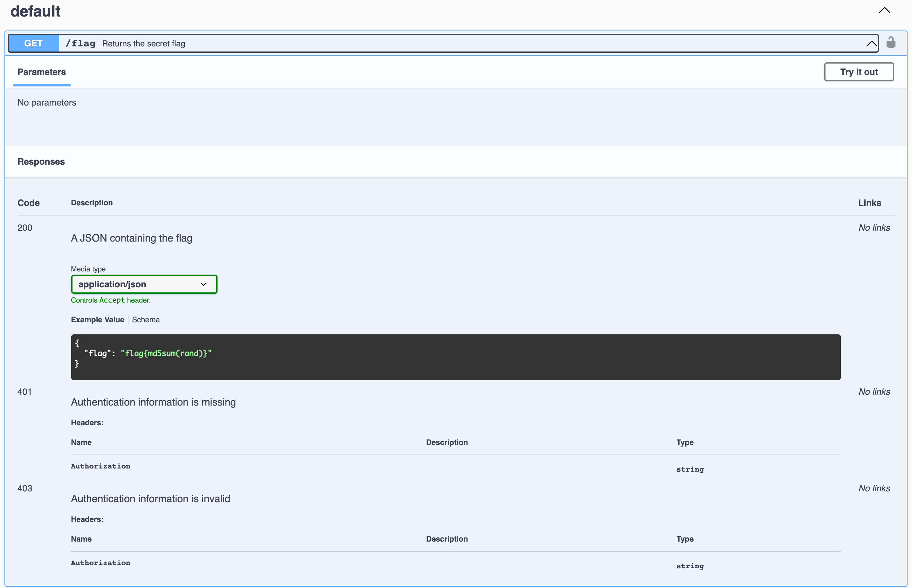Click the 200 response code
The width and height of the screenshot is (912, 588).
pos(25,228)
